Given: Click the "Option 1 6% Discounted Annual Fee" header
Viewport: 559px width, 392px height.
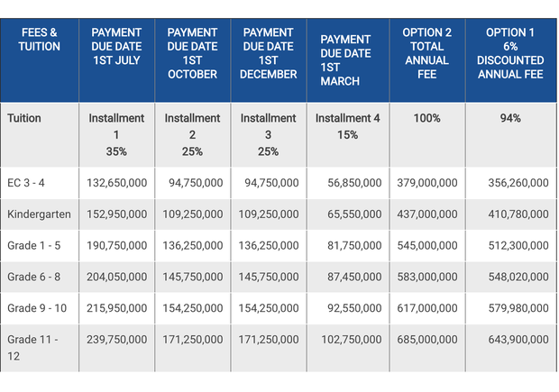Looking at the screenshot, I should [510, 53].
